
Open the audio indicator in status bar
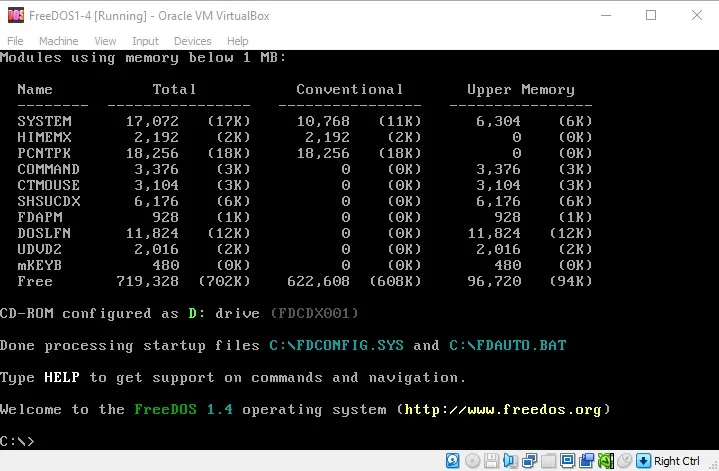510,460
